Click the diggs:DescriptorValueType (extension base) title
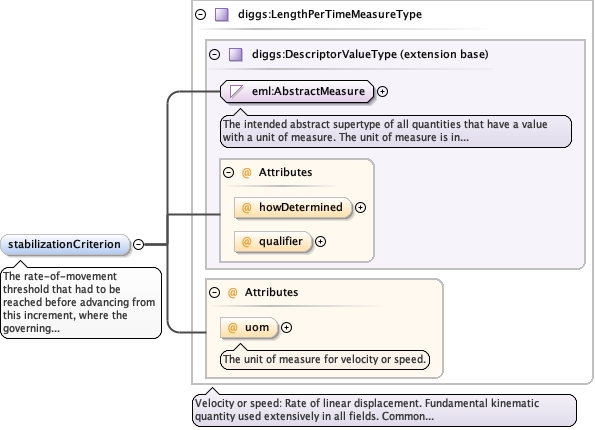This screenshot has height=430, width=595. coord(370,54)
